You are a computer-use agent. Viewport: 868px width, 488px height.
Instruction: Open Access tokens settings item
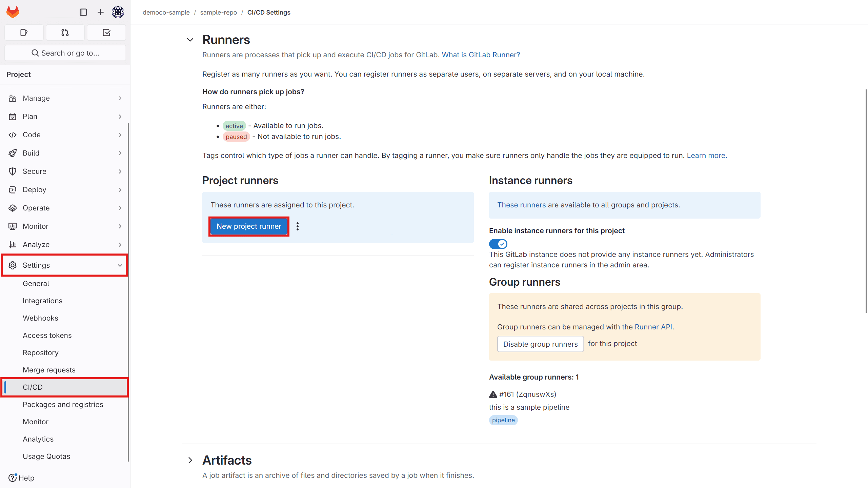(x=65, y=335)
